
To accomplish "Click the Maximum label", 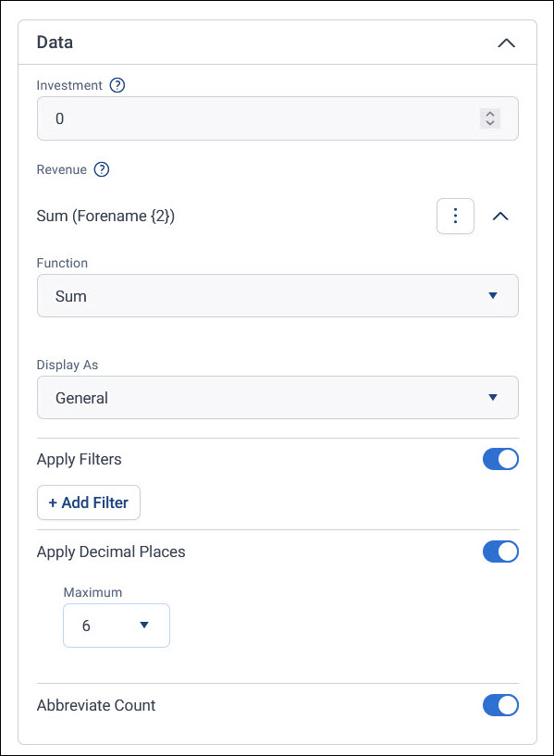I will pyautogui.click(x=93, y=592).
